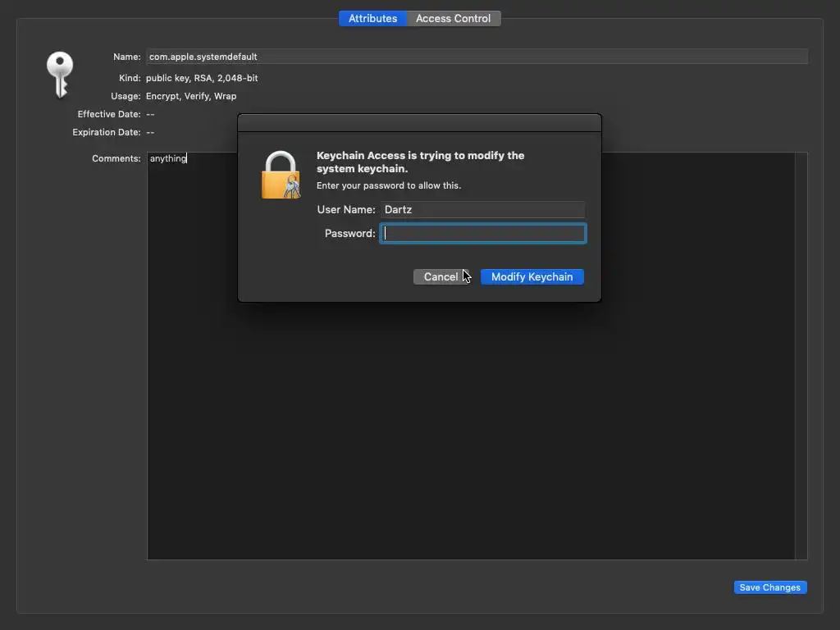This screenshot has height=630, width=840.
Task: Click the text 'Enter your password to allow this.'
Action: [x=388, y=185]
